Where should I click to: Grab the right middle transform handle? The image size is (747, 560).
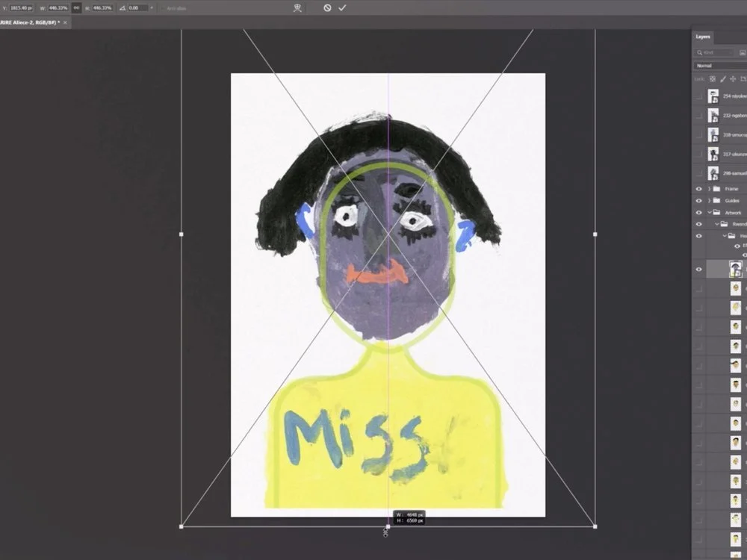pyautogui.click(x=595, y=234)
